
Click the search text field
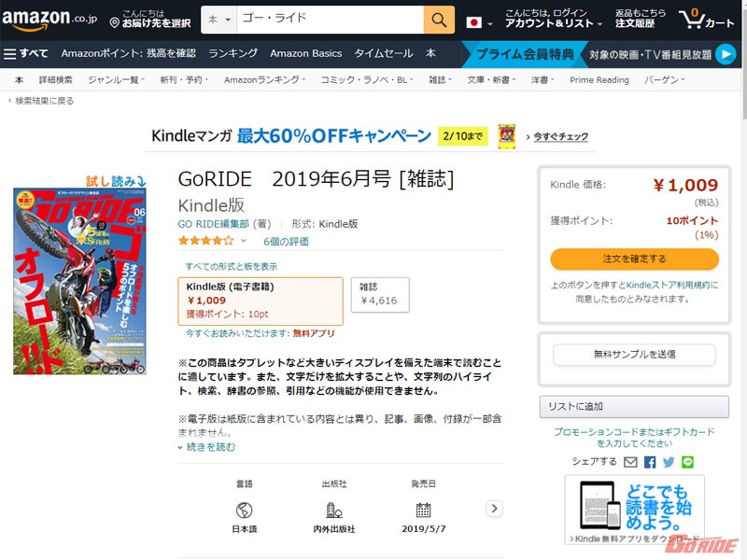pos(330,20)
